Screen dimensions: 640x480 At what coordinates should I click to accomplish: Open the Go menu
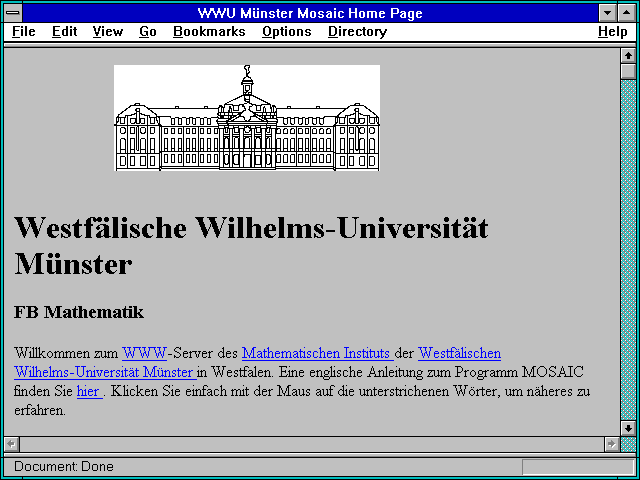tap(148, 32)
